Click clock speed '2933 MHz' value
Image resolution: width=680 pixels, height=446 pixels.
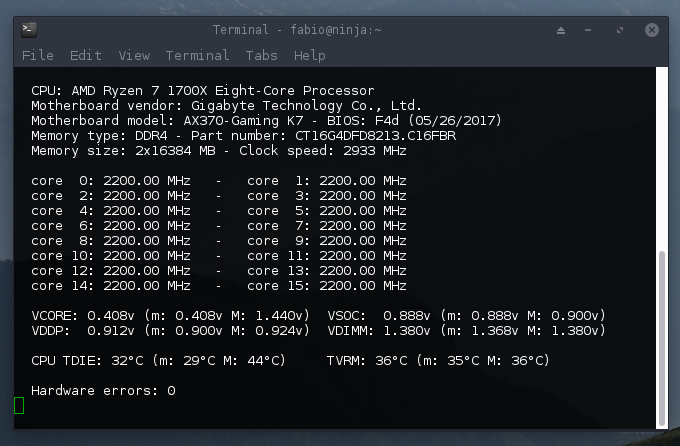click(375, 151)
